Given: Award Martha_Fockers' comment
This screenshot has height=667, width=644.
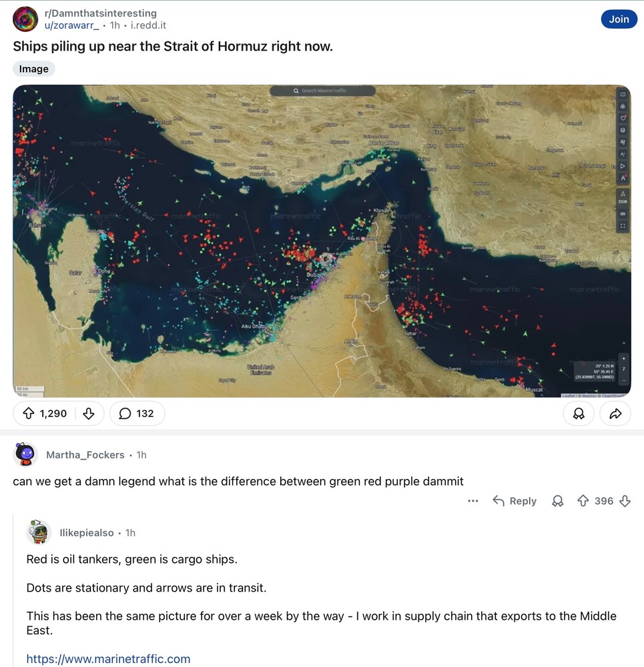Looking at the screenshot, I should 558,501.
